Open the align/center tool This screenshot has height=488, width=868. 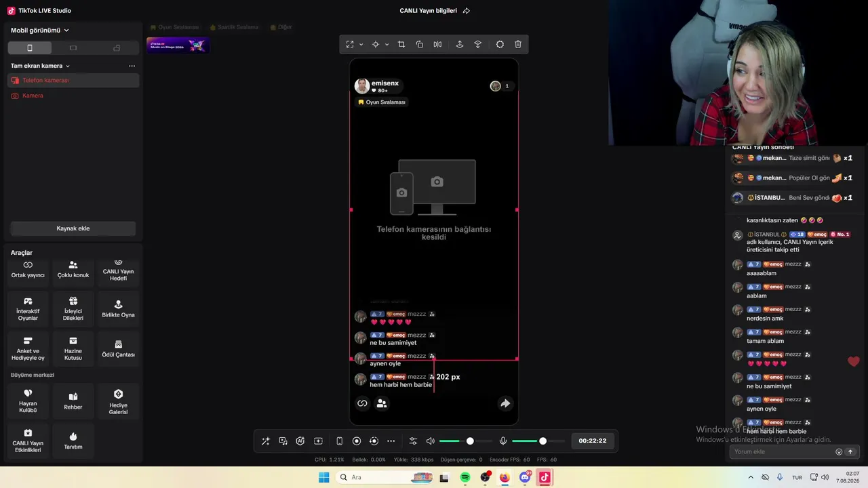[375, 45]
